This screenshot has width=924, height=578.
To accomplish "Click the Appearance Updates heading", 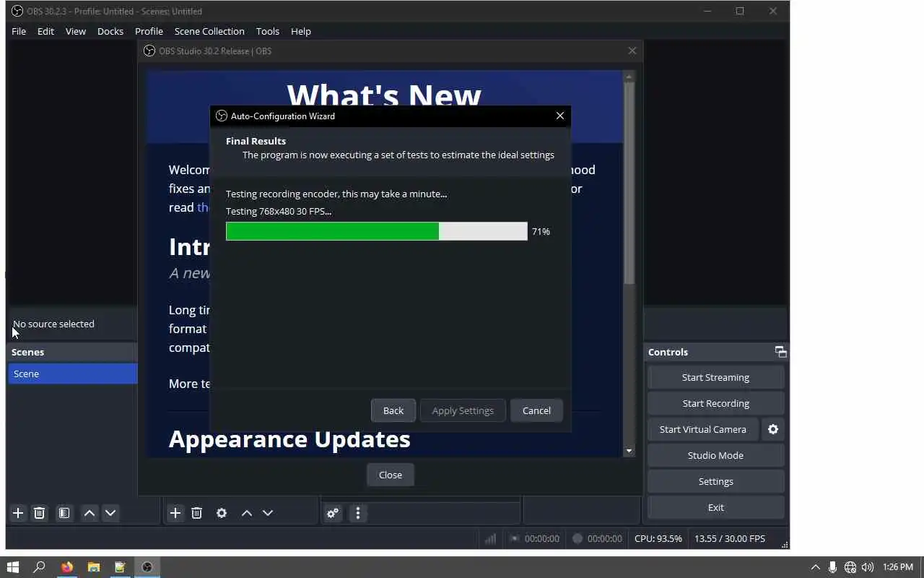I will coord(289,439).
